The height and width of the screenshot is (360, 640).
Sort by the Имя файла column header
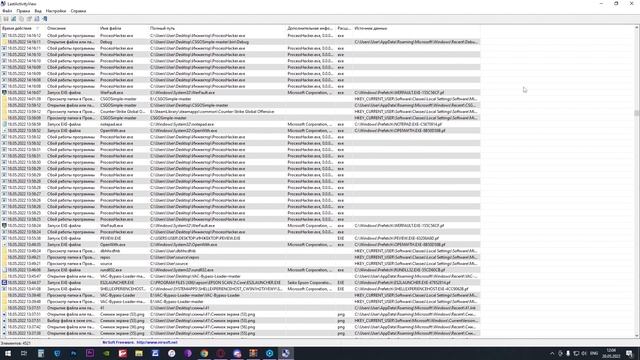pos(123,29)
